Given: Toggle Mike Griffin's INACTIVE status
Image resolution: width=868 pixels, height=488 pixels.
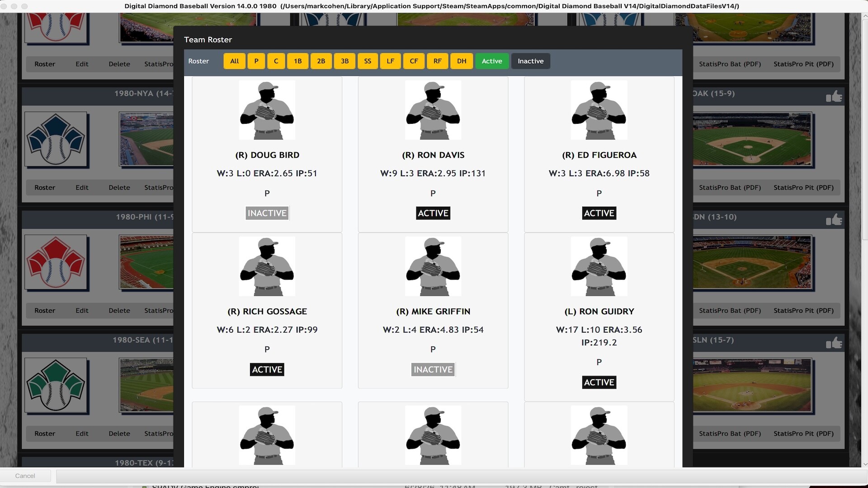Looking at the screenshot, I should click(x=433, y=370).
